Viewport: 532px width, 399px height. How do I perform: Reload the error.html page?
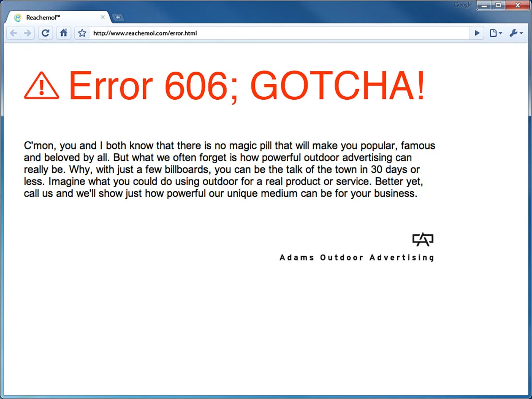coord(45,33)
